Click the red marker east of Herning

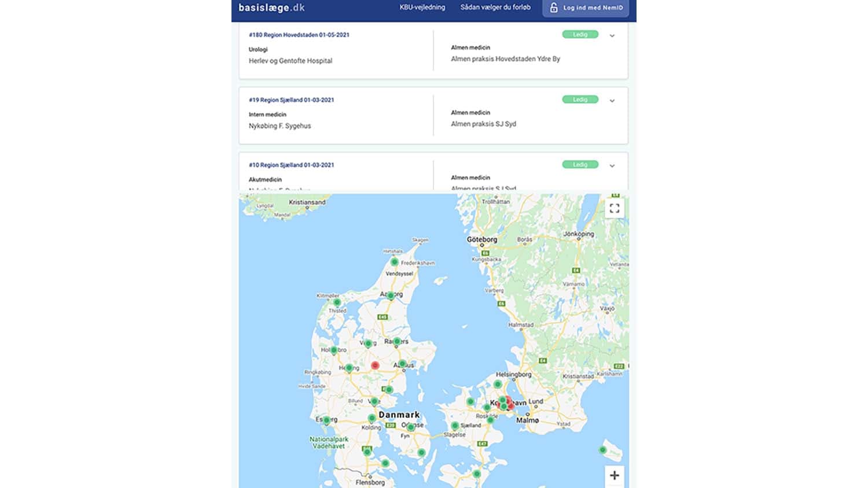point(375,365)
